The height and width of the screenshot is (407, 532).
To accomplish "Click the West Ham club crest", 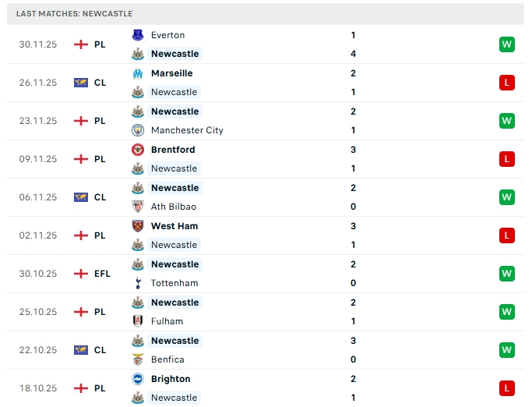I will (x=138, y=226).
